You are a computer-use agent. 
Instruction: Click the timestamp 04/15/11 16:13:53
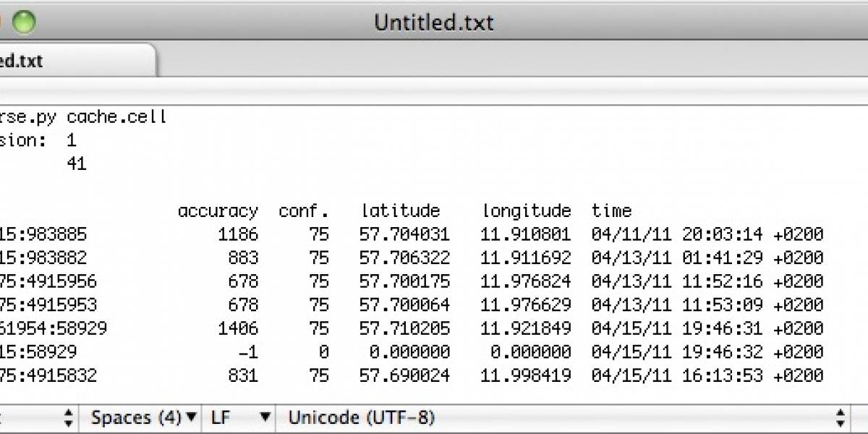(676, 375)
